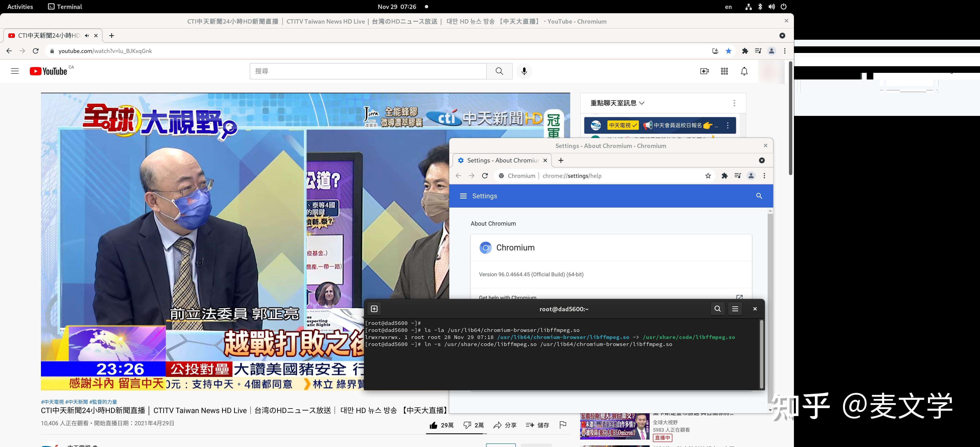The image size is (980, 447).
Task: Open the terminal search button
Action: click(x=717, y=309)
